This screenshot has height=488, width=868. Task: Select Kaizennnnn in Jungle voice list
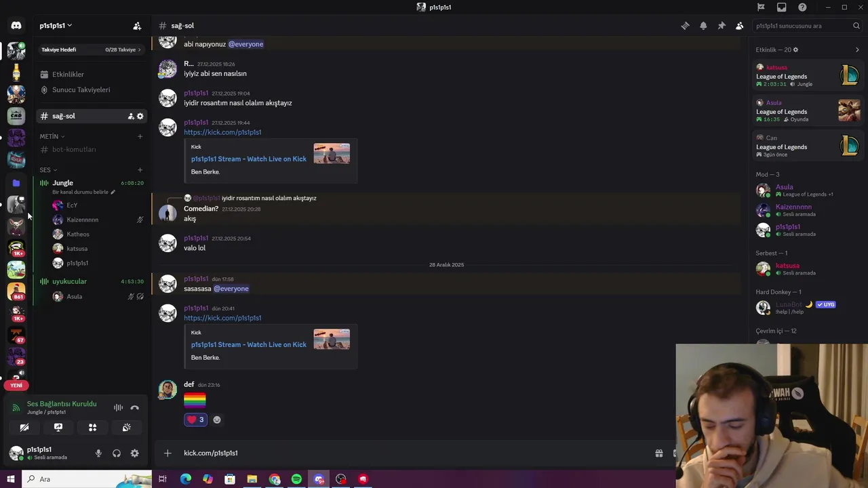pyautogui.click(x=82, y=220)
